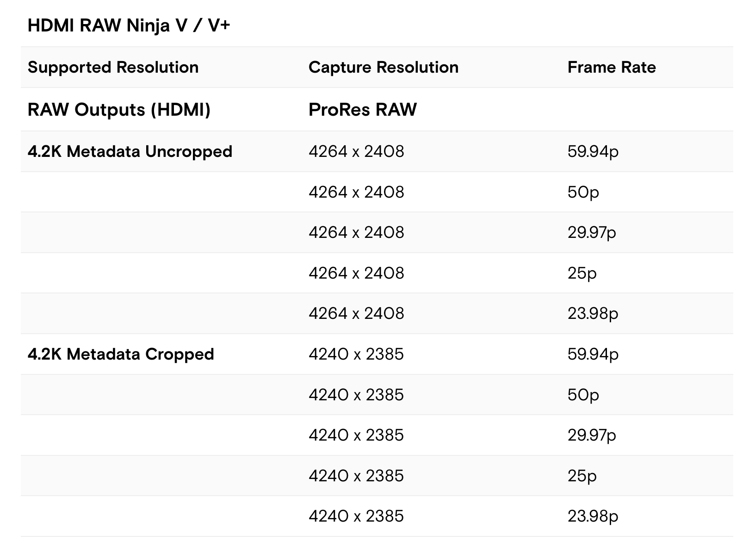743x560 pixels.
Task: Click the 59.94p frame rate for Cropped
Action: pyautogui.click(x=593, y=355)
